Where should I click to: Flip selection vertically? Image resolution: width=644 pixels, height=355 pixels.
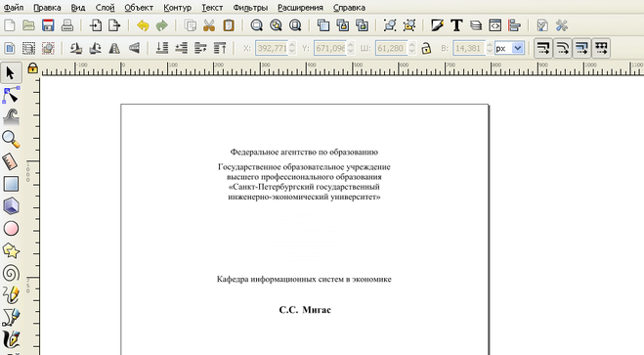tap(134, 48)
